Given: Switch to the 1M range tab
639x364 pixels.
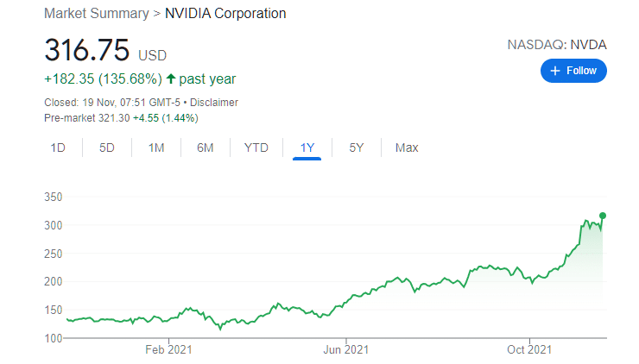Looking at the screenshot, I should click(156, 147).
